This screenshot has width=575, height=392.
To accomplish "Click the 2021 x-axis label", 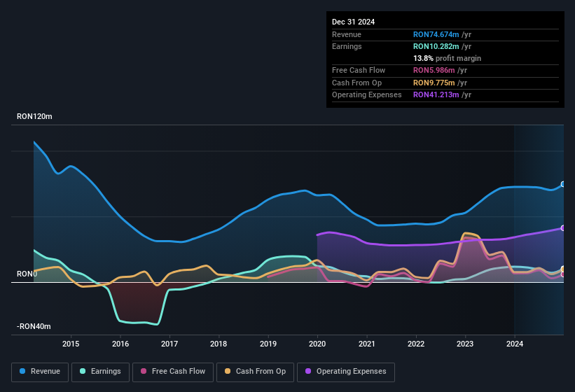I will 367,344.
